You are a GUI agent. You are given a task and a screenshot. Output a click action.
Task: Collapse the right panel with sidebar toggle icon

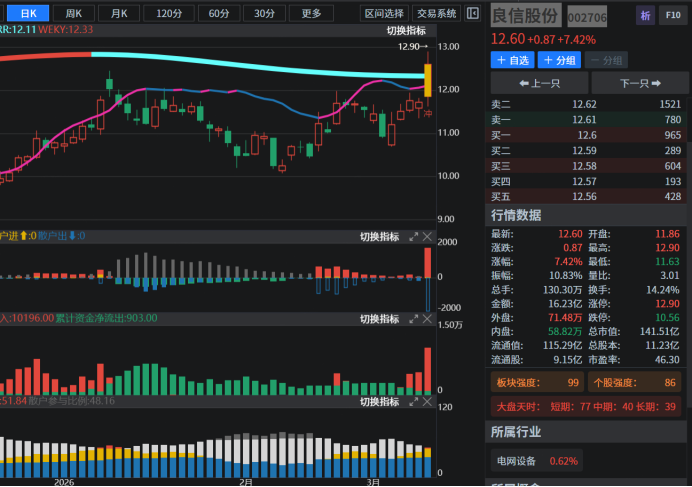474,13
